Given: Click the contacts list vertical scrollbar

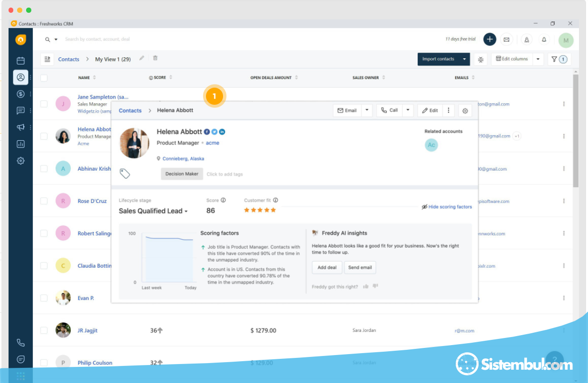Looking at the screenshot, I should [576, 130].
